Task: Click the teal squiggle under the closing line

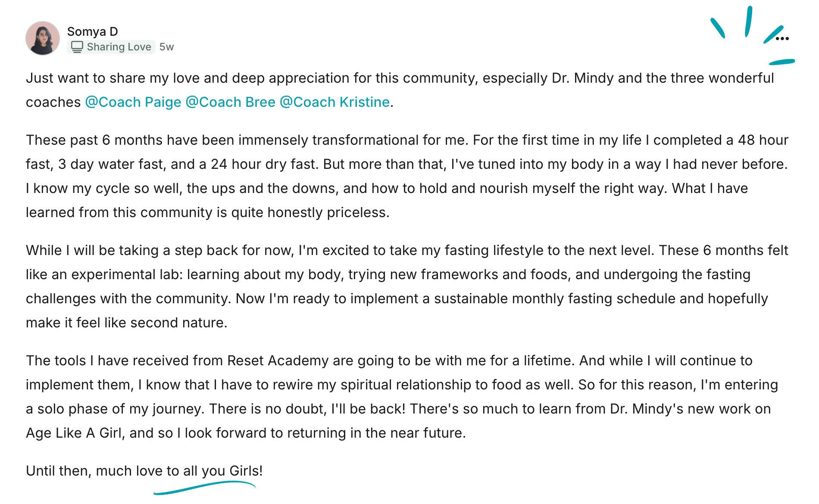Action: click(x=205, y=488)
